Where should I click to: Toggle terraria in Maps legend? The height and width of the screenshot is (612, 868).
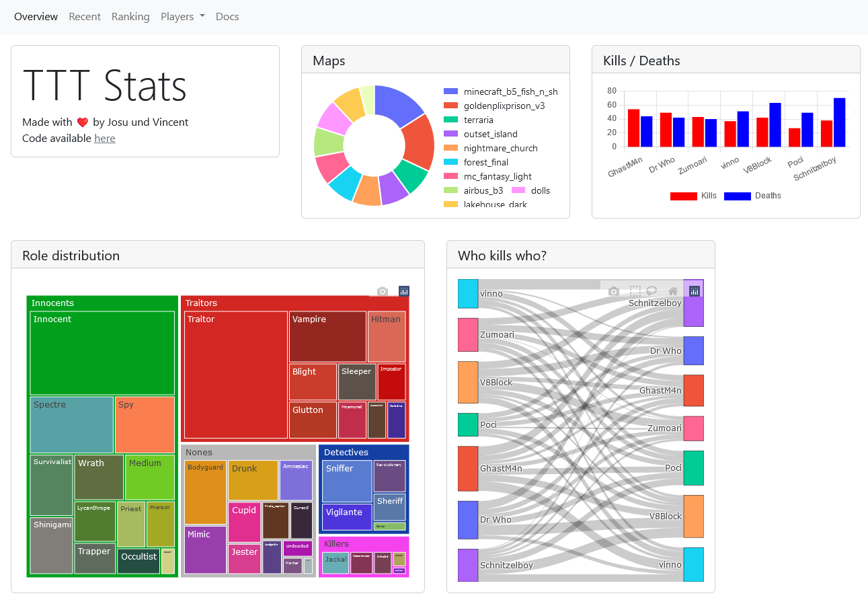[x=469, y=120]
